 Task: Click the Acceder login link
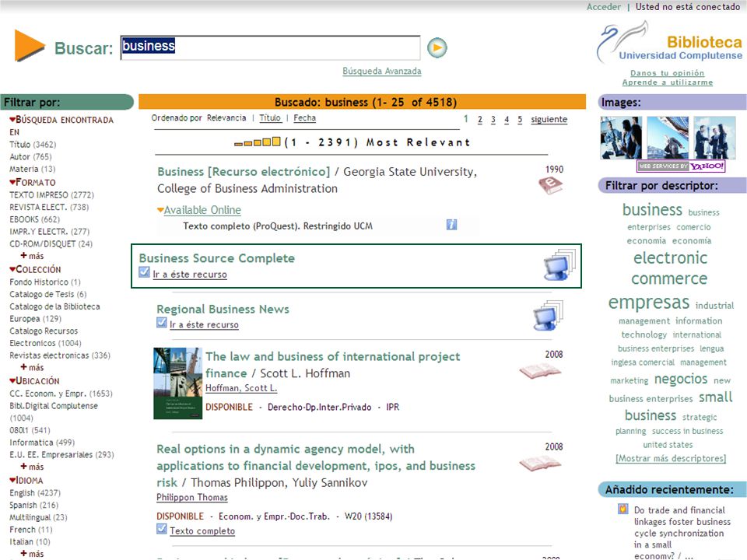[604, 7]
